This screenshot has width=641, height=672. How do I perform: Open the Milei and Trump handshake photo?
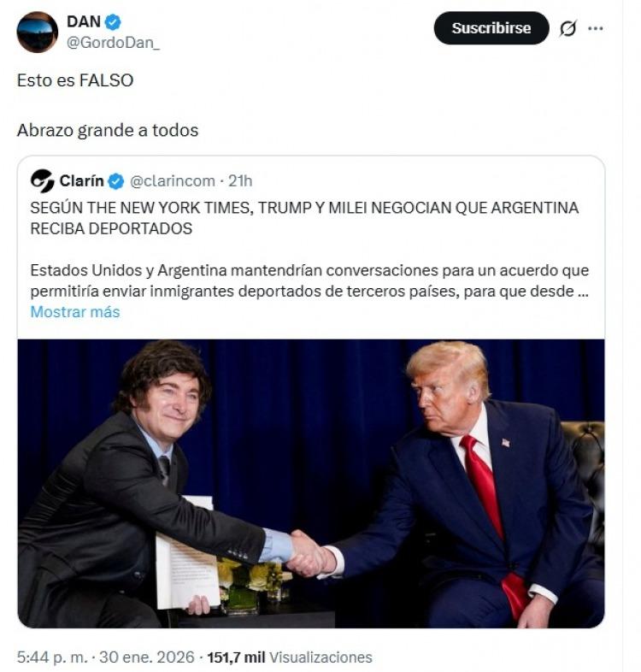(311, 483)
